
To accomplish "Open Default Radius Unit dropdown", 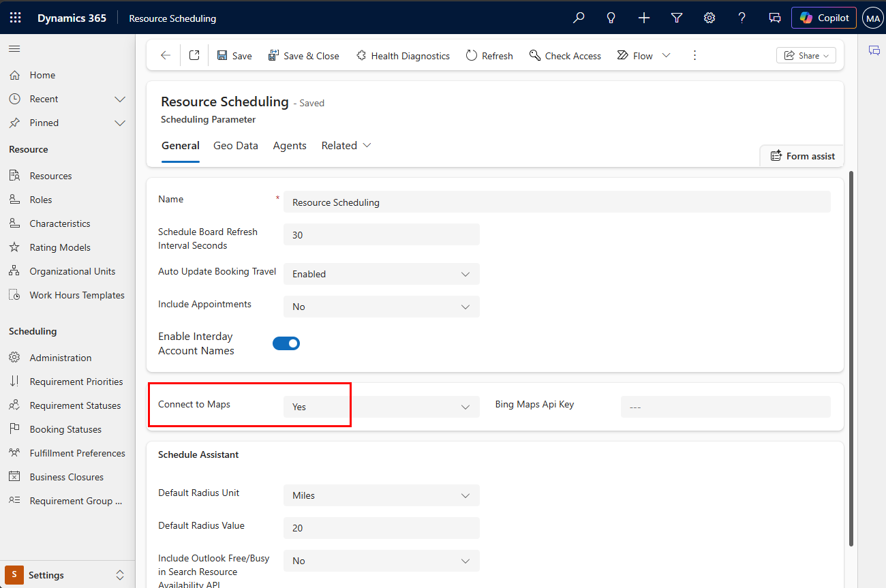I will [x=382, y=495].
